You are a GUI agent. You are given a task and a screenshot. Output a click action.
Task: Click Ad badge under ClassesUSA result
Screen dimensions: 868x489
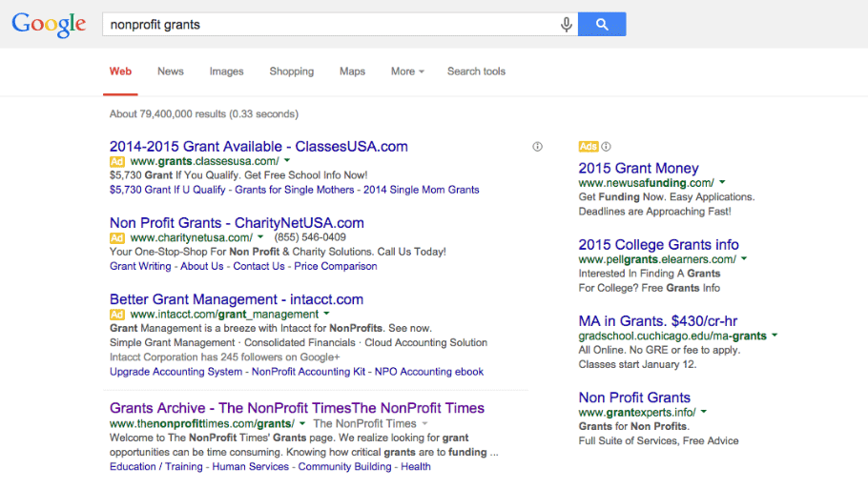(x=116, y=161)
